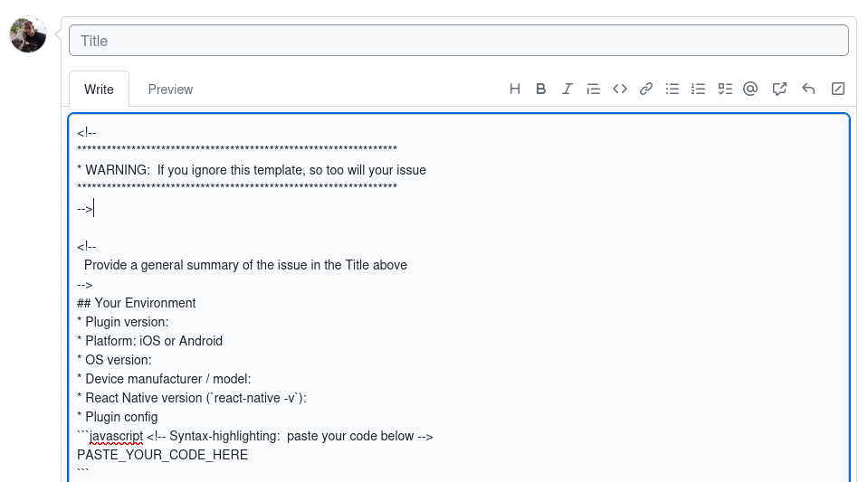Click the '* Plugin version:' line
The image size is (868, 482).
[123, 322]
